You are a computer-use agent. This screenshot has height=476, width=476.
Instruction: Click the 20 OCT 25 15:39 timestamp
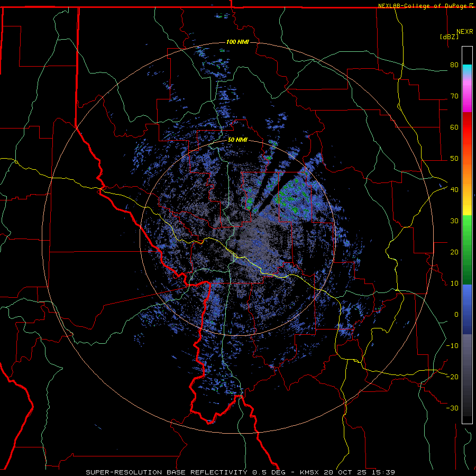pyautogui.click(x=360, y=472)
